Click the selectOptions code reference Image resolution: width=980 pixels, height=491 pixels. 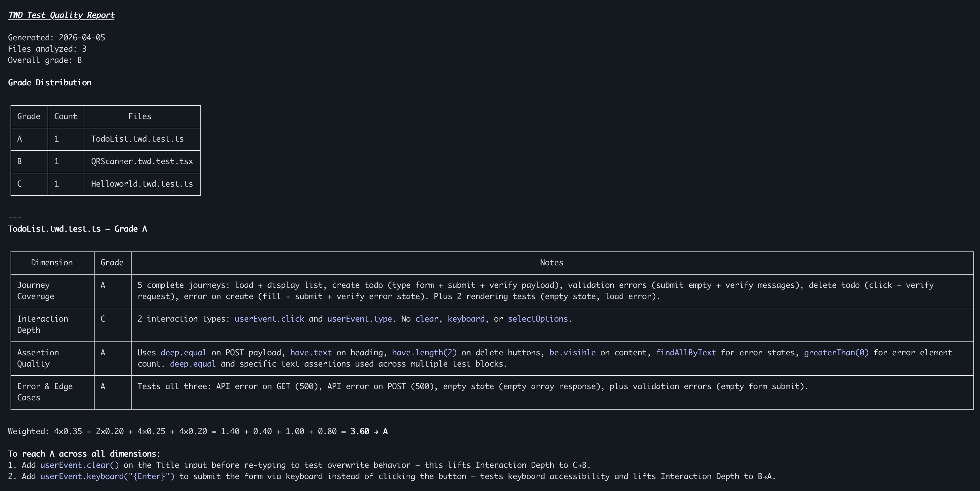[x=538, y=319]
